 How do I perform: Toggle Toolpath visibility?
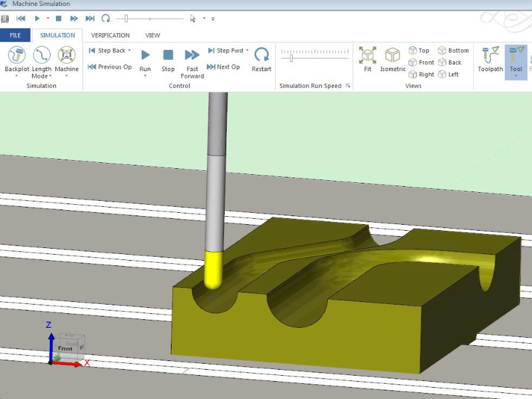(x=491, y=56)
